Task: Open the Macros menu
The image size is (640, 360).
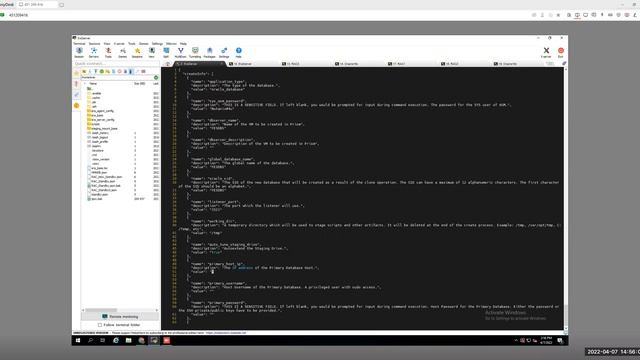Action: (171, 44)
